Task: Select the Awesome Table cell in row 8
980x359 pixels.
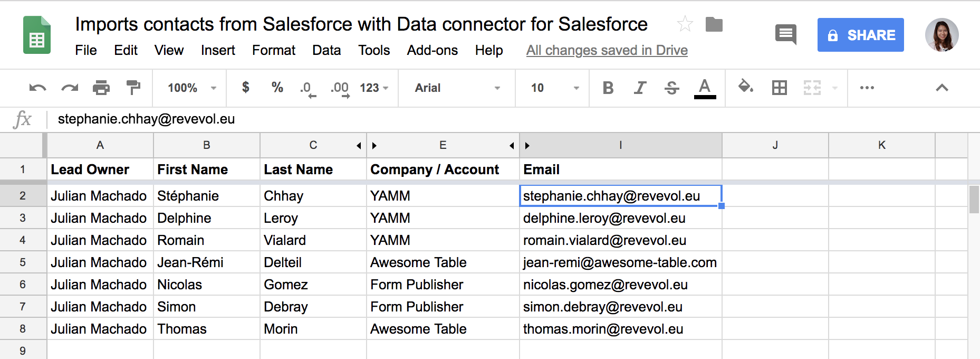Action: point(443,329)
